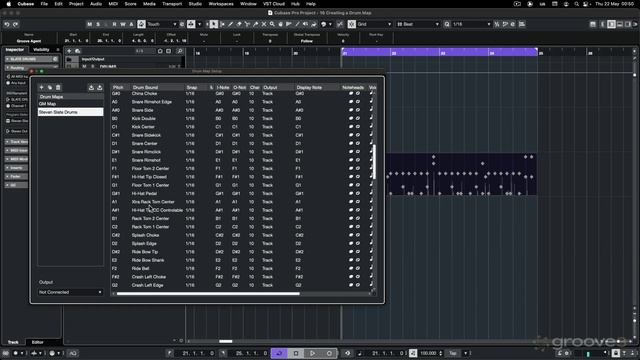This screenshot has height=360, width=640.
Task: Switch to the Visibility tab
Action: point(41,50)
